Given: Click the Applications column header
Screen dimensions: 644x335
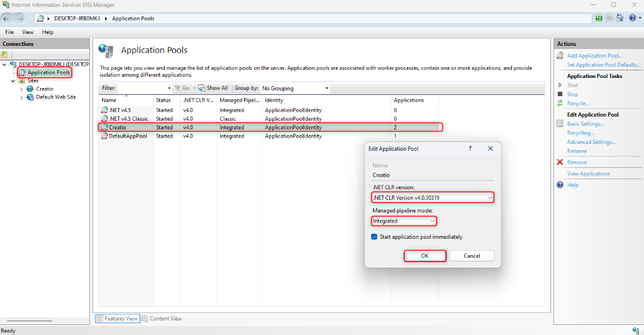Looking at the screenshot, I should click(414, 100).
